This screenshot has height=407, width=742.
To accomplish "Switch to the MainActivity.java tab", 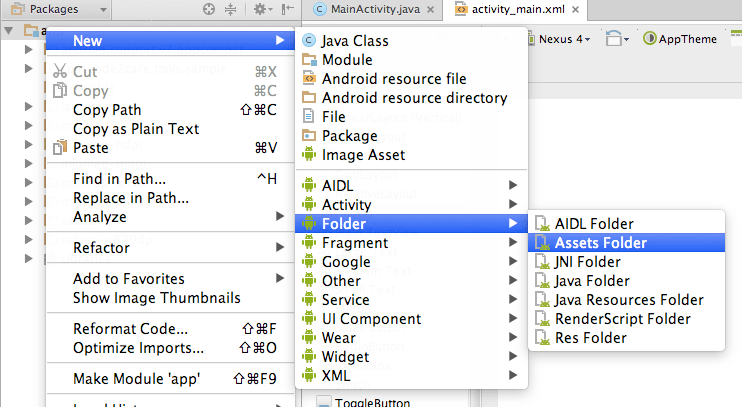I will (x=375, y=9).
